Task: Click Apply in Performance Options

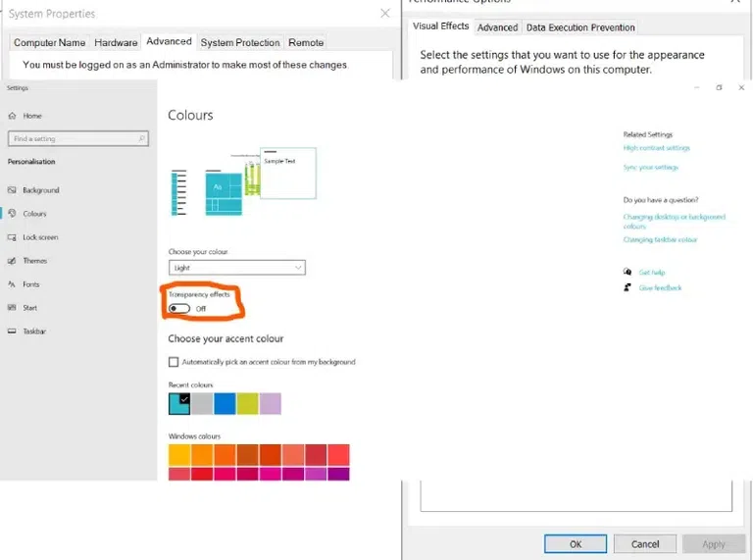Action: pos(714,544)
